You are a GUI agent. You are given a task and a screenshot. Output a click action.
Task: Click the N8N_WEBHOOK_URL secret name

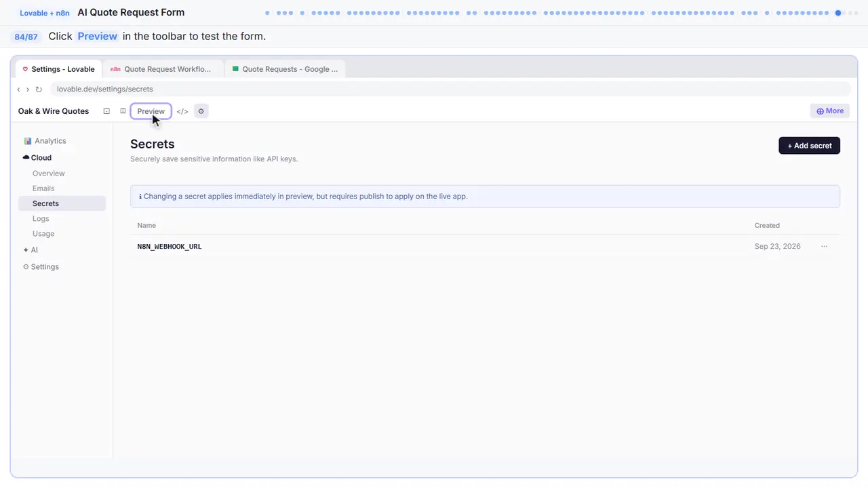[x=170, y=247]
